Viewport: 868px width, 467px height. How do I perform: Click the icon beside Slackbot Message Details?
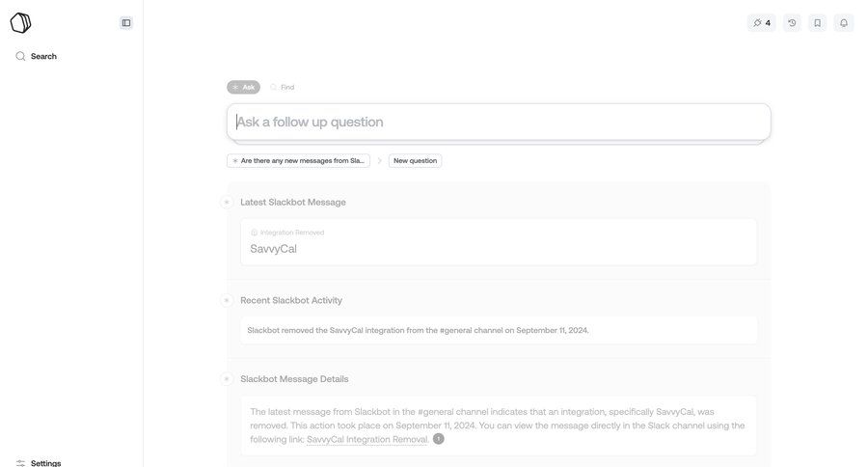click(x=227, y=379)
